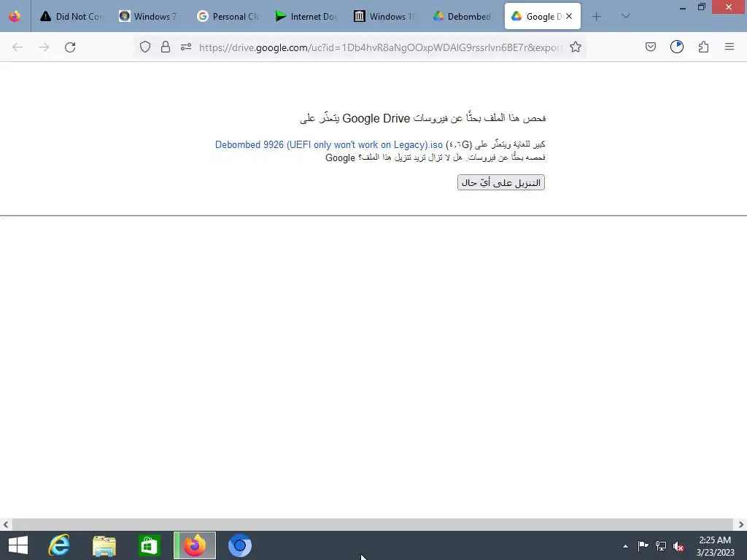Minimize the Firefox window
This screenshot has width=747, height=560.
(x=682, y=7)
